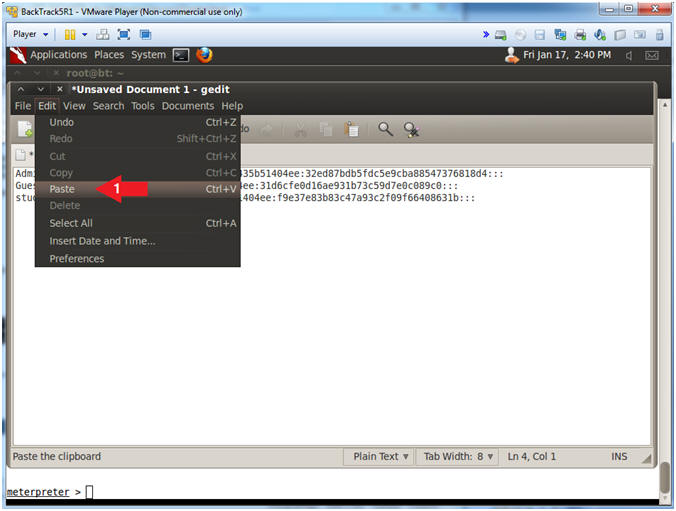
Task: Launch Firefox from the top panel
Action: coord(204,55)
